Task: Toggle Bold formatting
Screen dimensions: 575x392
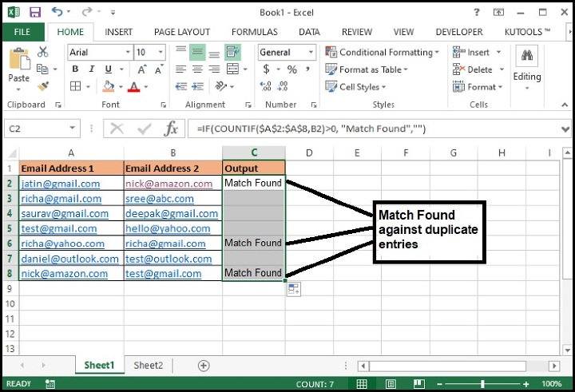Action: (x=75, y=69)
